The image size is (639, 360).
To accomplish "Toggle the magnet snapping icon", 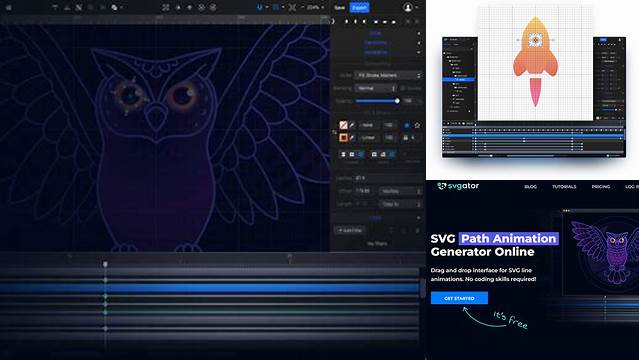I will point(259,7).
